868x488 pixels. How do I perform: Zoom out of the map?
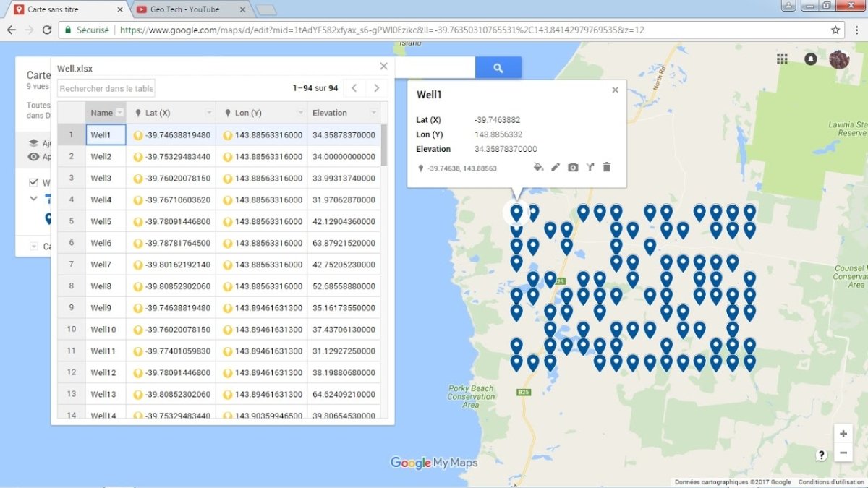843,453
